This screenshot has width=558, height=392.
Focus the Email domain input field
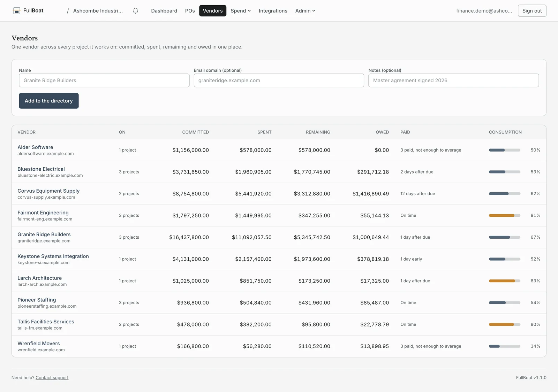279,80
